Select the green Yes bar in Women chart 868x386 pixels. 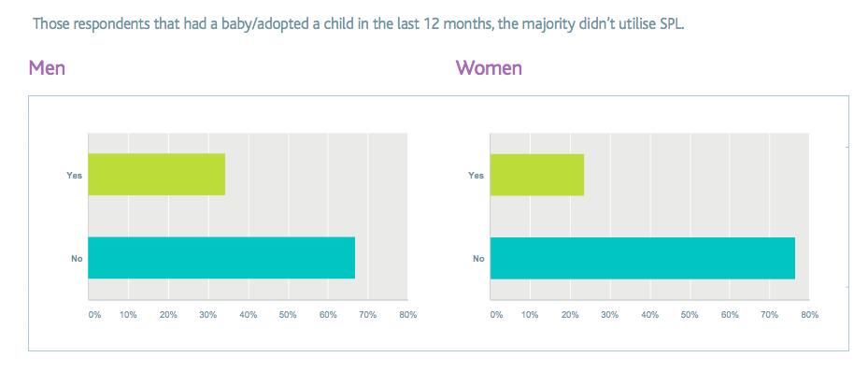click(x=536, y=174)
